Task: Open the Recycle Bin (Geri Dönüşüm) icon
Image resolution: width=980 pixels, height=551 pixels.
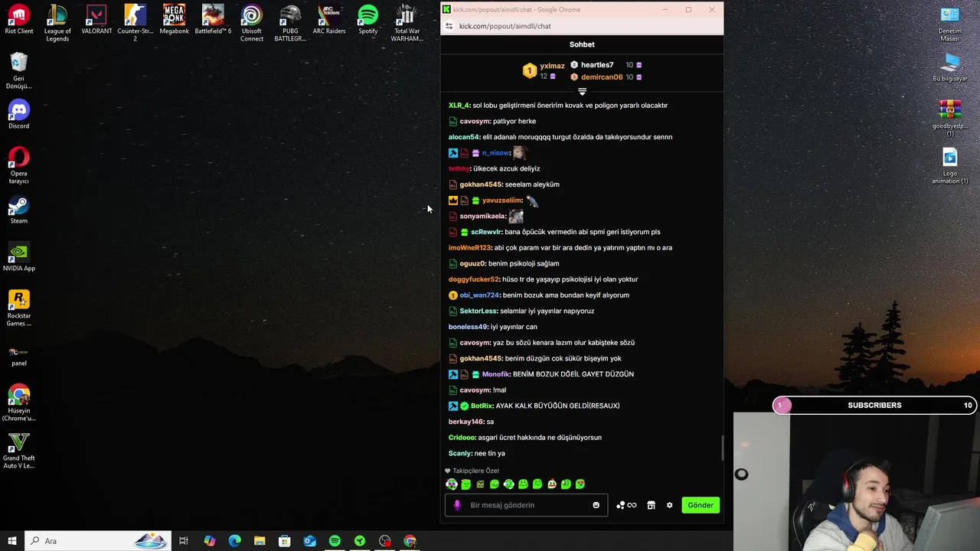Action: (19, 70)
